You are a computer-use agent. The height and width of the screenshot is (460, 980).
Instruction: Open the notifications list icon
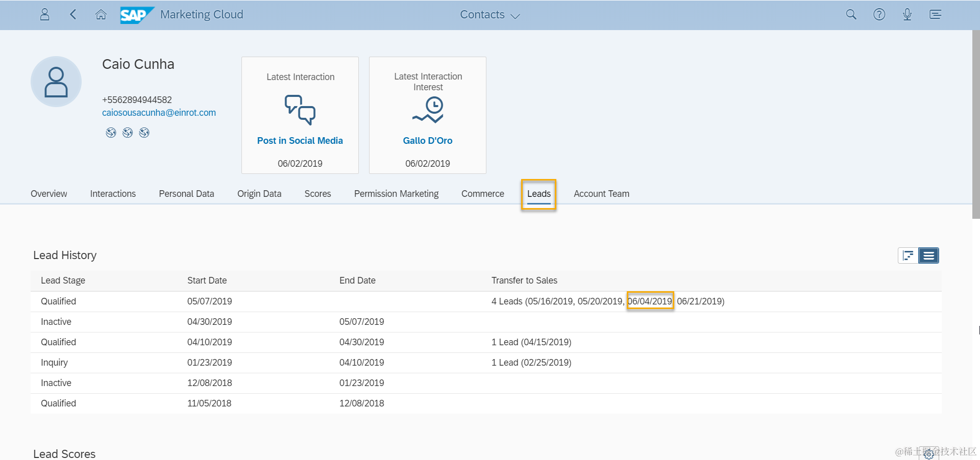pos(935,14)
